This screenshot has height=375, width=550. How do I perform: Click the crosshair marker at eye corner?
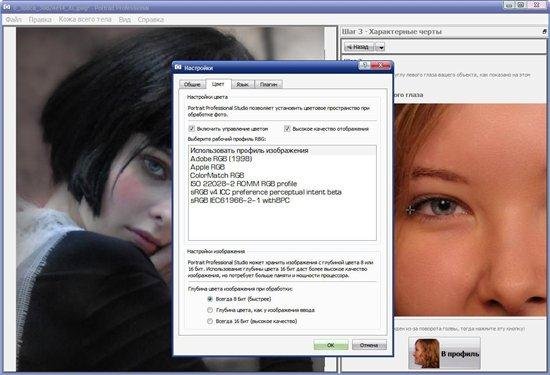(x=411, y=210)
